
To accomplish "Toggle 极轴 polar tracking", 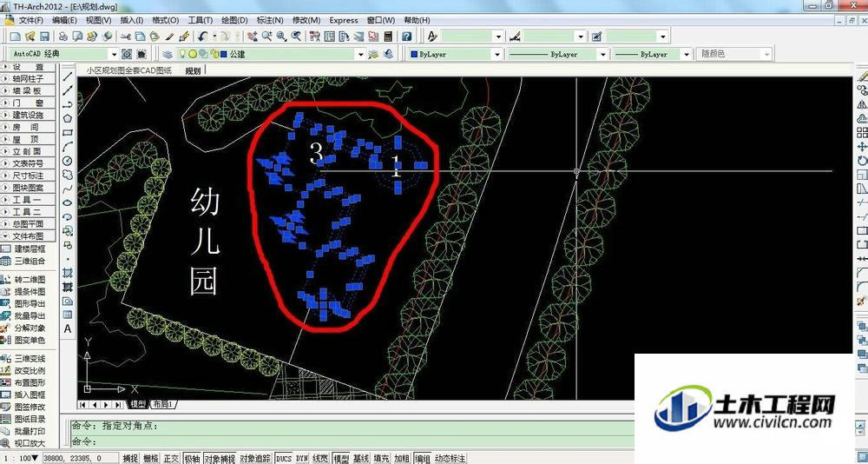I will coord(192,459).
